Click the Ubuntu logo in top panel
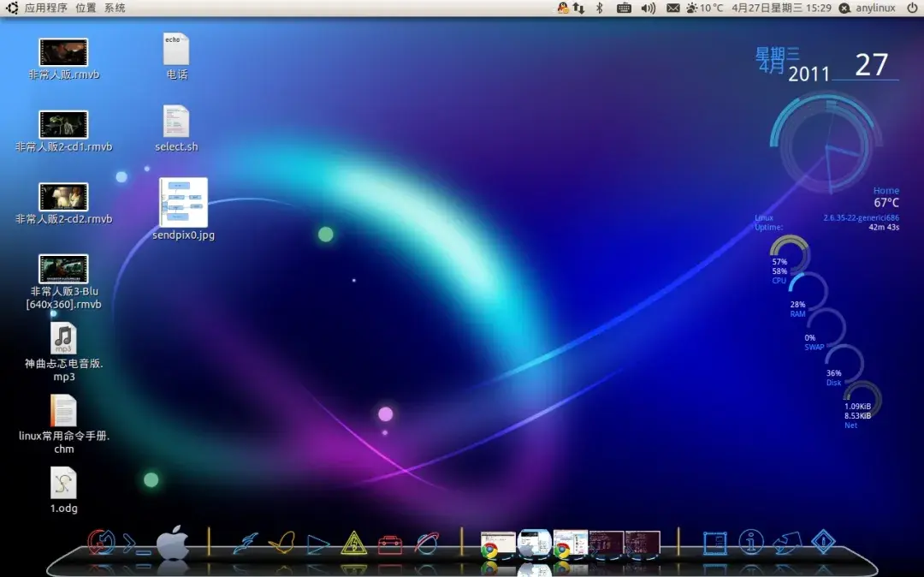This screenshot has width=924, height=577. point(12,8)
